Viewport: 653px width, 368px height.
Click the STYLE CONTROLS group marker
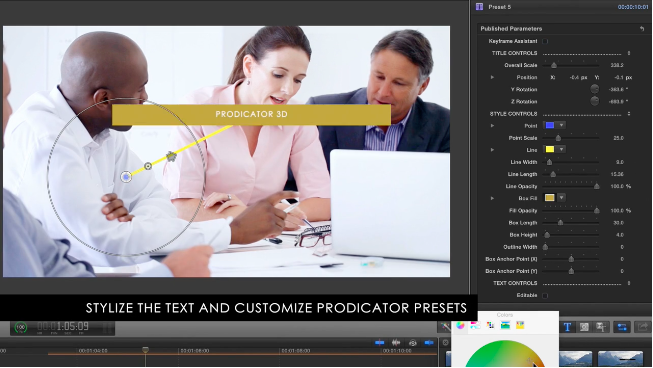(x=629, y=114)
